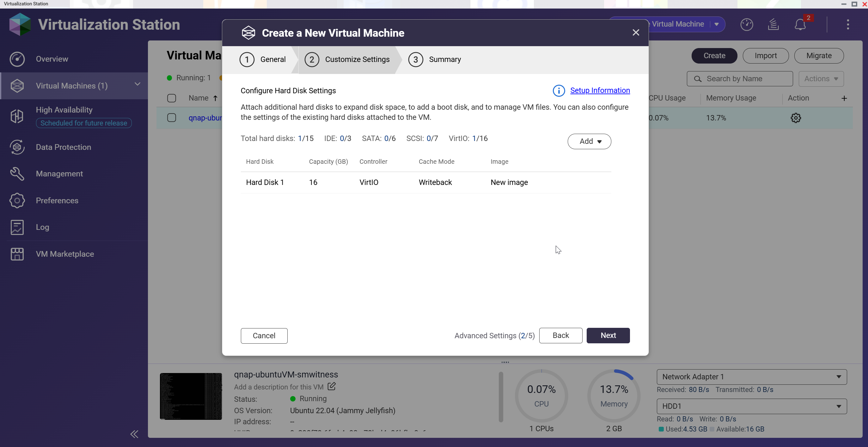Toggle the select-all VM checkbox

coord(172,98)
